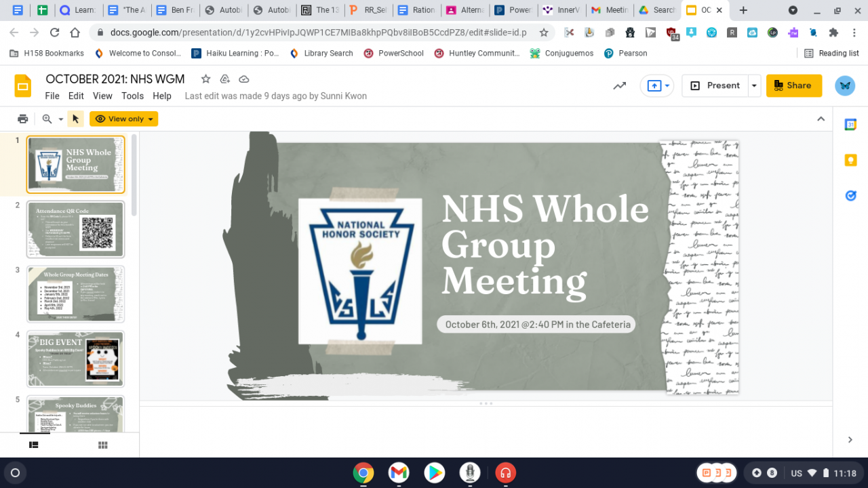868x488 pixels.
Task: Open the View only mode dropdown
Action: point(124,119)
